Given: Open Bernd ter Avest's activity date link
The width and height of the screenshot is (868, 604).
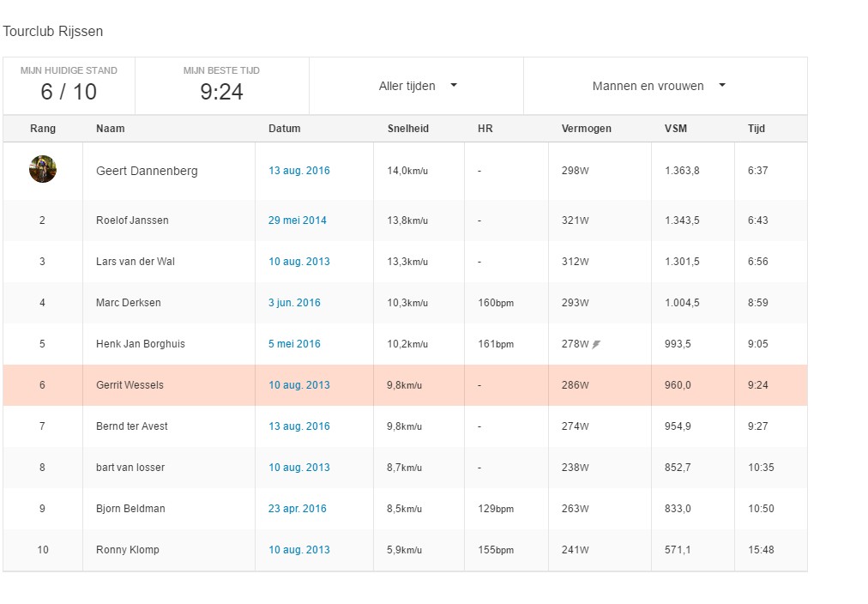Looking at the screenshot, I should click(298, 426).
